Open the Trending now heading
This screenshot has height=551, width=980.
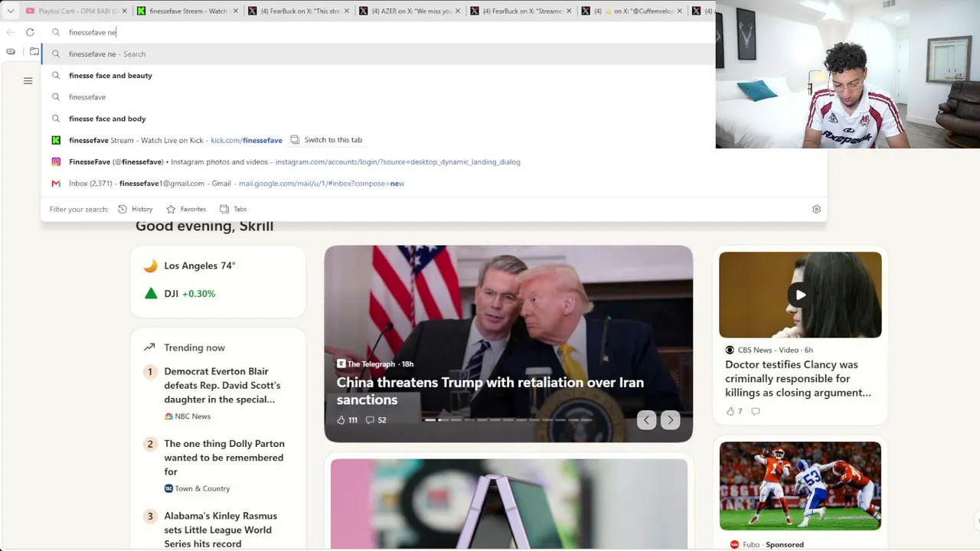pyautogui.click(x=194, y=347)
